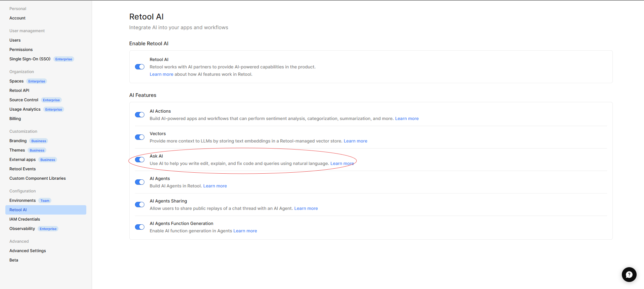Disable the AI Actions toggle
This screenshot has height=289, width=644.
pyautogui.click(x=140, y=115)
